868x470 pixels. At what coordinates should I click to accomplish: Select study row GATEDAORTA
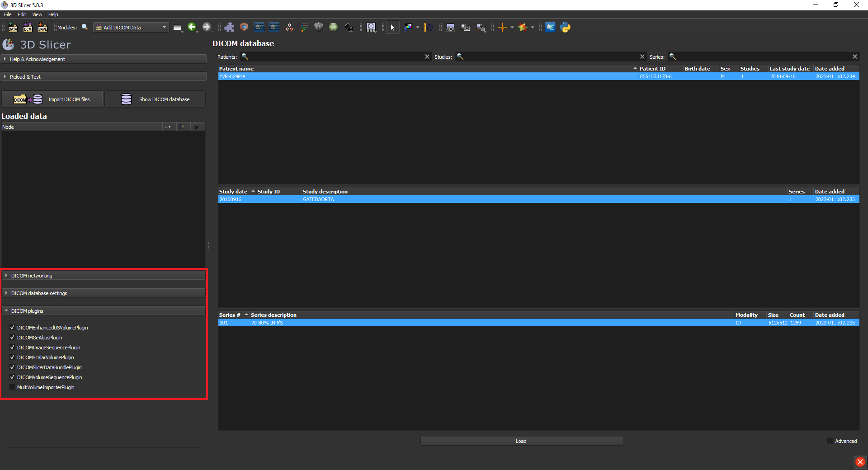coord(538,200)
